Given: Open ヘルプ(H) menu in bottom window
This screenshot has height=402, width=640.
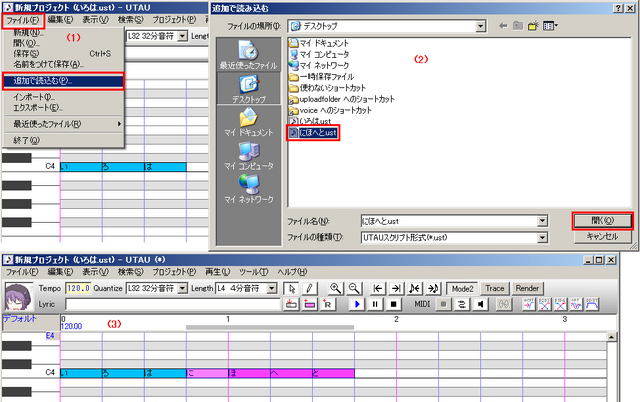Looking at the screenshot, I should click(x=292, y=272).
